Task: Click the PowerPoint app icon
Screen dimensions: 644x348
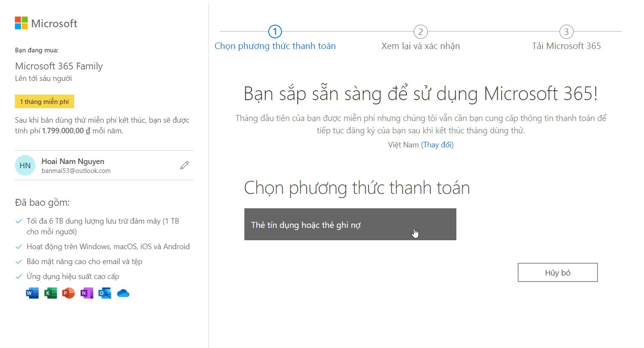Action: coord(68,293)
